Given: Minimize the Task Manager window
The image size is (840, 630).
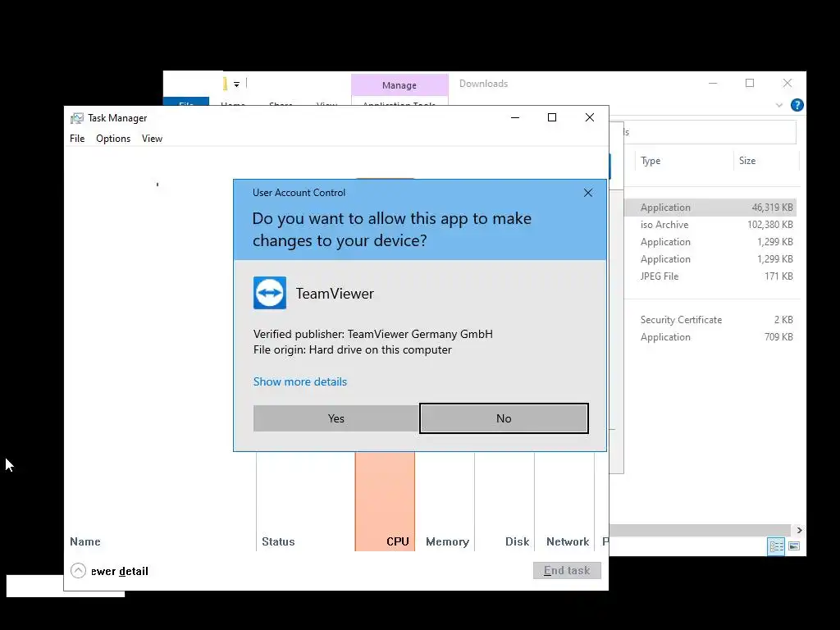Looking at the screenshot, I should tap(515, 117).
